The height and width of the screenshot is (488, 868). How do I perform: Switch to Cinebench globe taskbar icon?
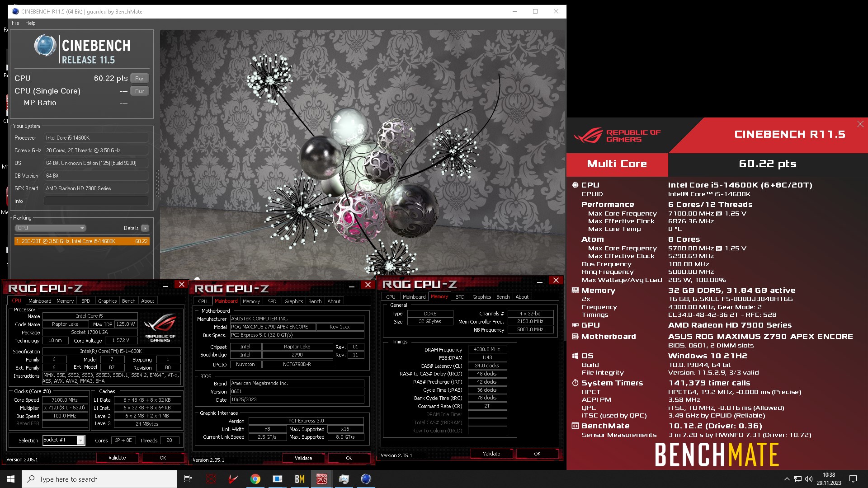click(x=366, y=479)
